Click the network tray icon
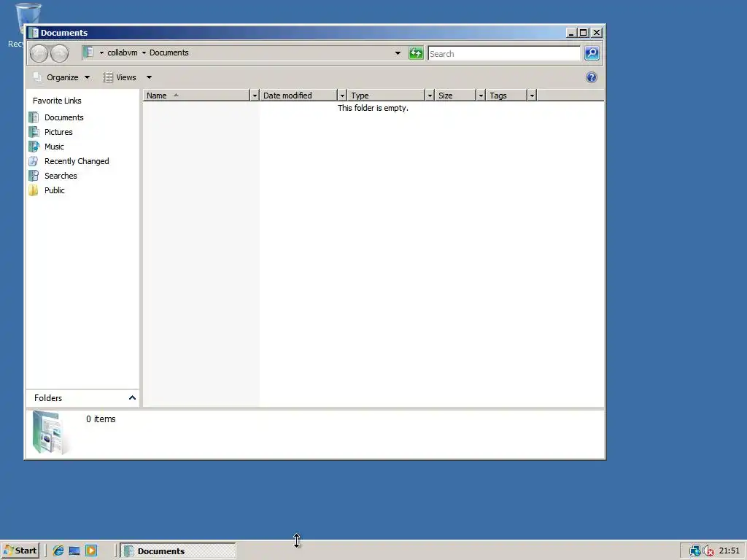Image resolution: width=747 pixels, height=560 pixels. click(695, 551)
